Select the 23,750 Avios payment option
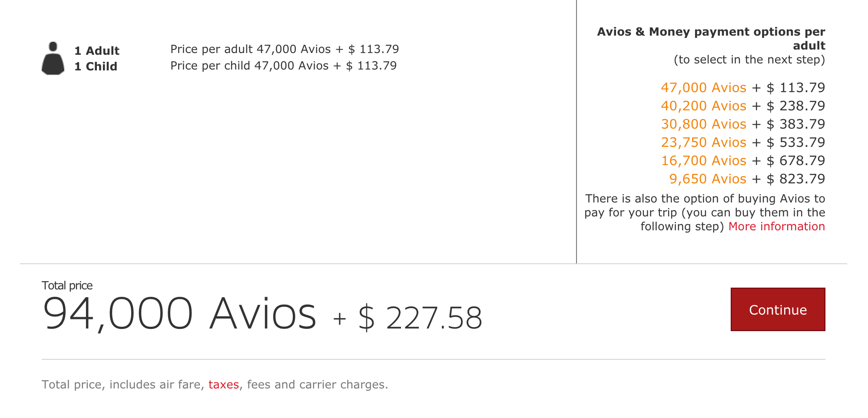Image resolution: width=868 pixels, height=418 pixels. click(x=703, y=143)
